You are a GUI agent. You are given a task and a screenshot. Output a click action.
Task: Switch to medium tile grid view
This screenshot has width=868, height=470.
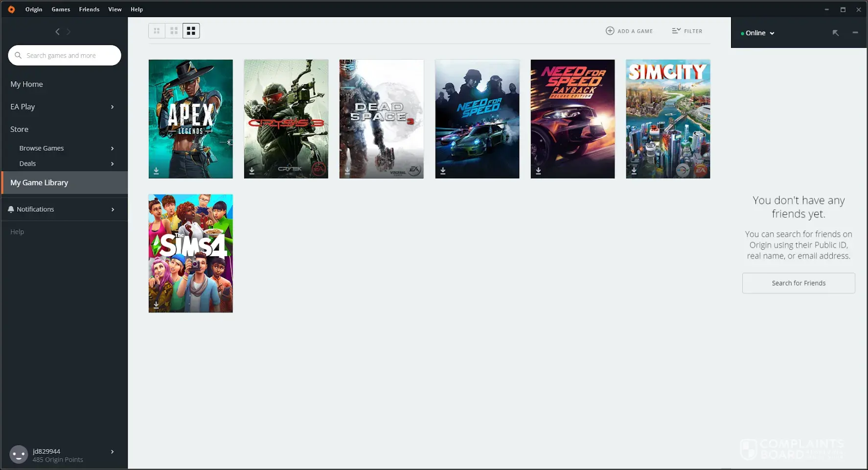[x=174, y=31]
